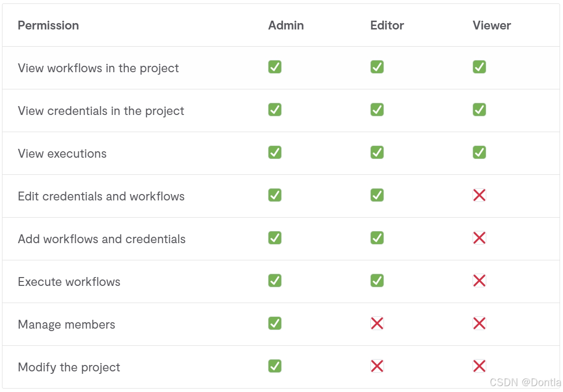
Task: Click Viewer checkmark for View credentials in the project
Action: (479, 110)
